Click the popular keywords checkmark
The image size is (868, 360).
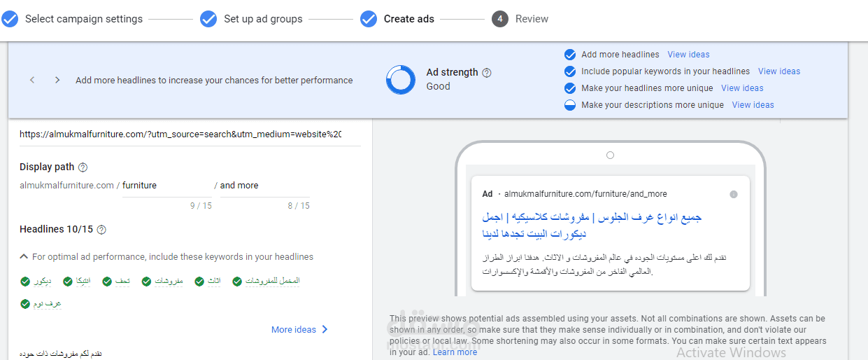570,71
